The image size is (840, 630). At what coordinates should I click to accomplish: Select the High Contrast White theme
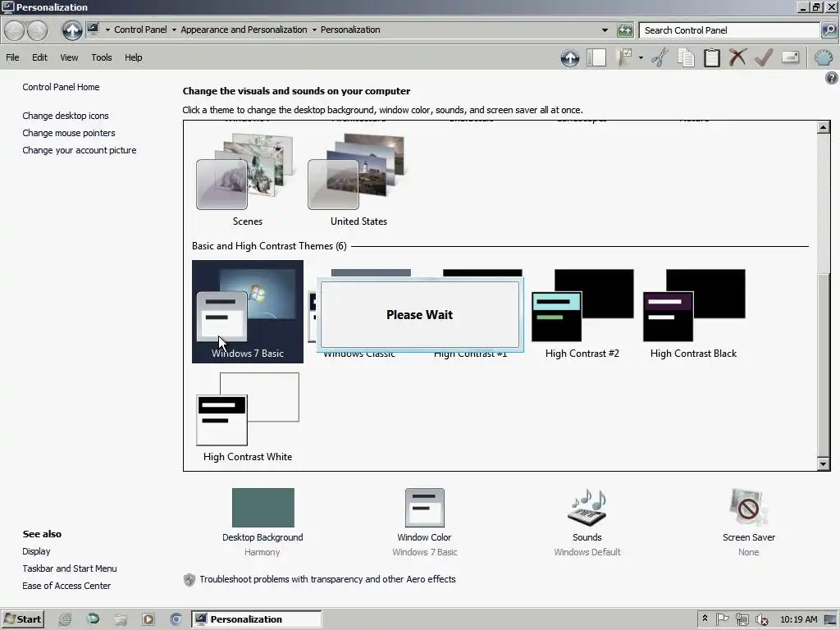tap(248, 416)
